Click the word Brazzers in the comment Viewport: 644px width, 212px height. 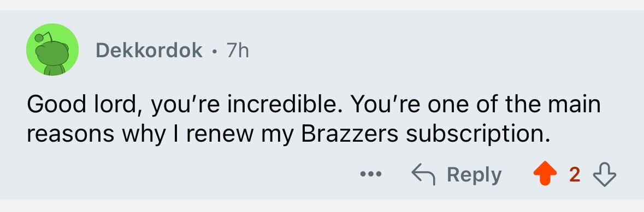(x=350, y=135)
